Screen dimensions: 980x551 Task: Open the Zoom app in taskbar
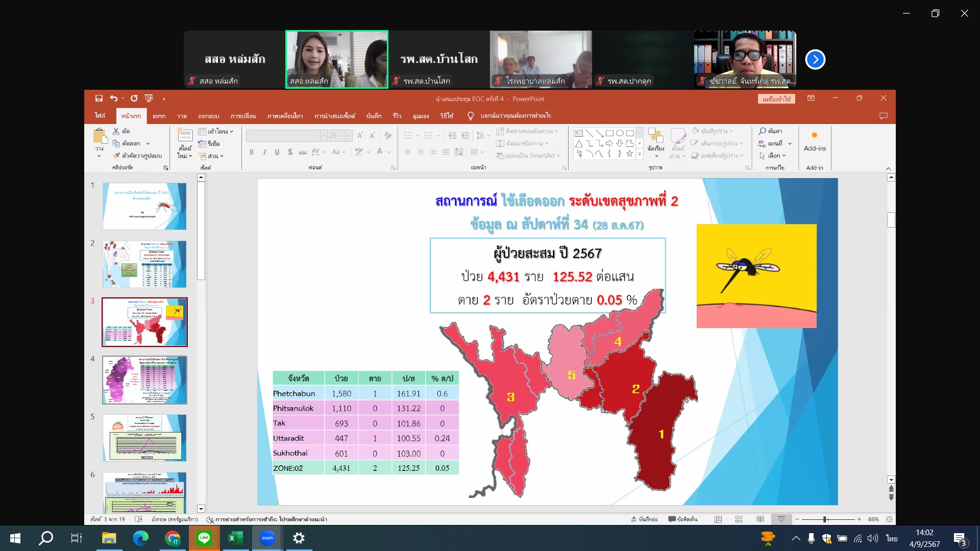(x=267, y=538)
